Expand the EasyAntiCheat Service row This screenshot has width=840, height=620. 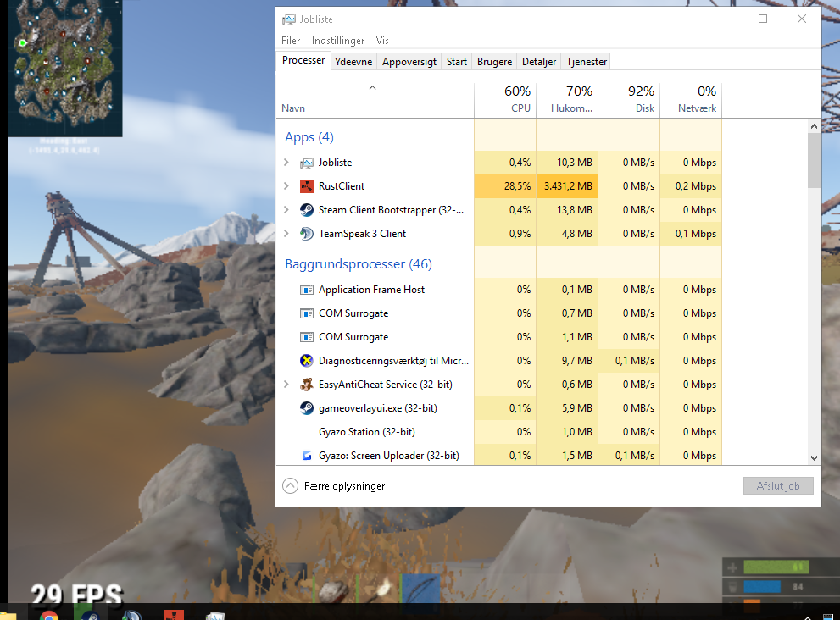[x=286, y=385]
